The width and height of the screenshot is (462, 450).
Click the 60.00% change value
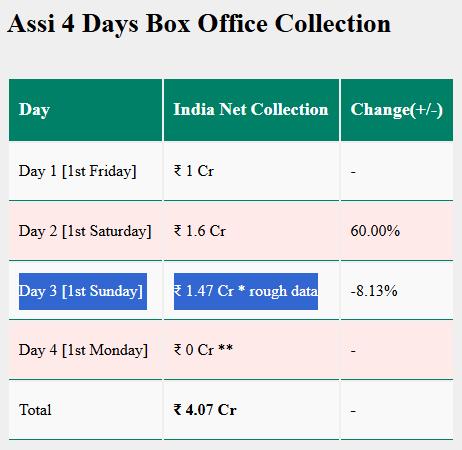[375, 231]
